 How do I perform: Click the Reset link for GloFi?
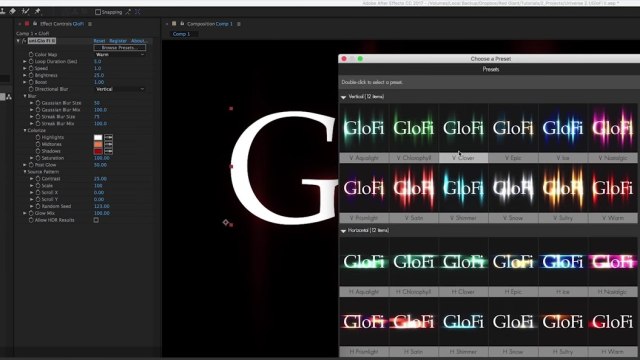99,41
